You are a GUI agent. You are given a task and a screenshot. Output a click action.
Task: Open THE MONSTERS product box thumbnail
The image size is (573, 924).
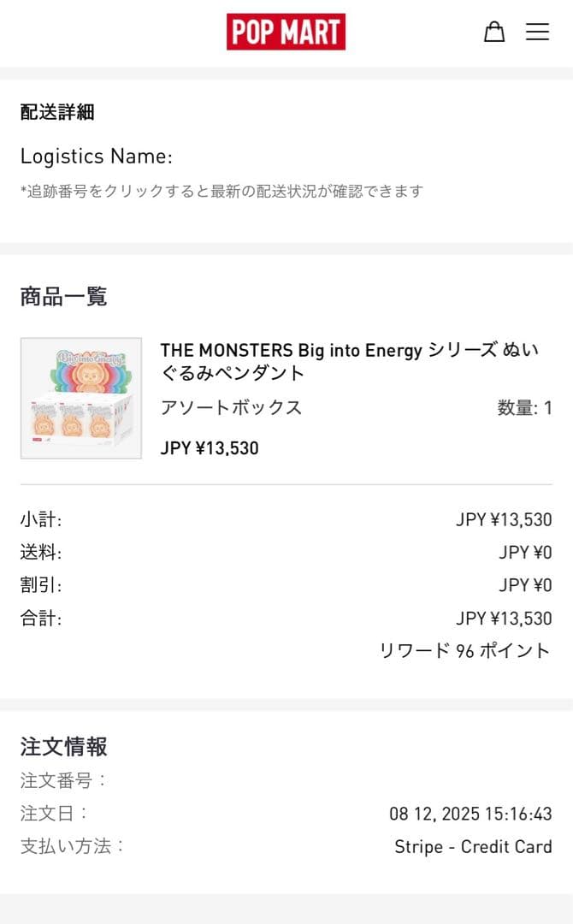click(x=81, y=398)
